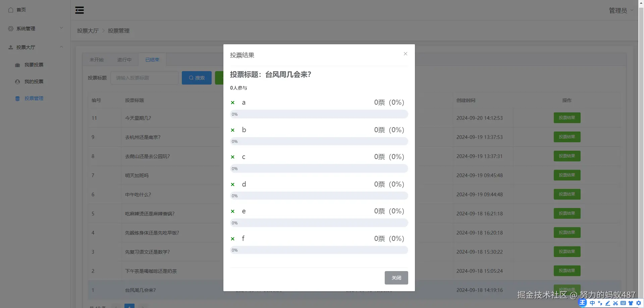Viewport: 644px width, 308px height.
Task: Click the person icon beside 我的投票
Action: coord(17,82)
